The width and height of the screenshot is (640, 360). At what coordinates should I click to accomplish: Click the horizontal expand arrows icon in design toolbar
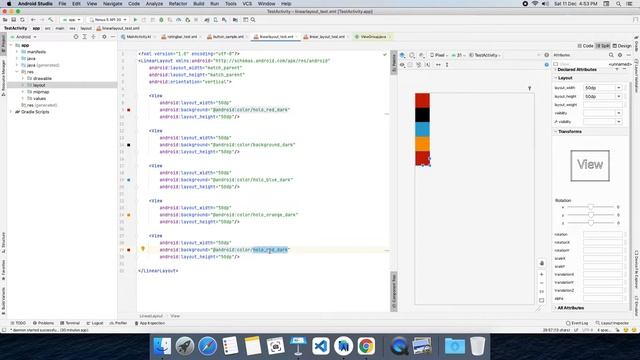tap(438, 64)
